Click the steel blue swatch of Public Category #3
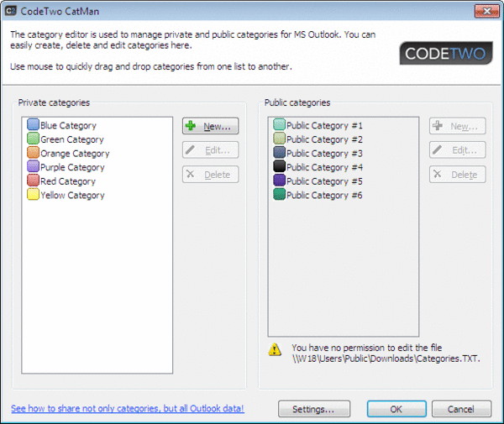 pyautogui.click(x=279, y=153)
